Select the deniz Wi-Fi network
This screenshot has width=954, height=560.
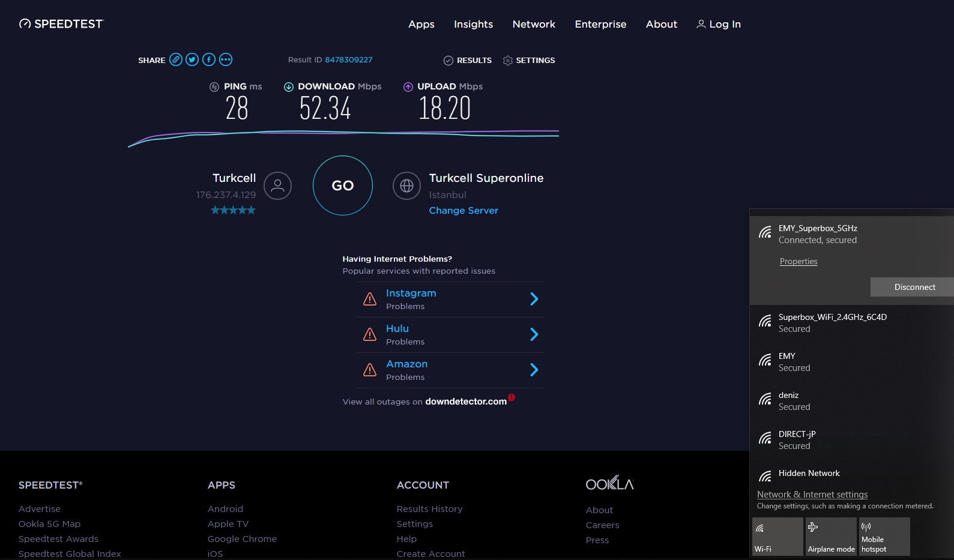851,401
